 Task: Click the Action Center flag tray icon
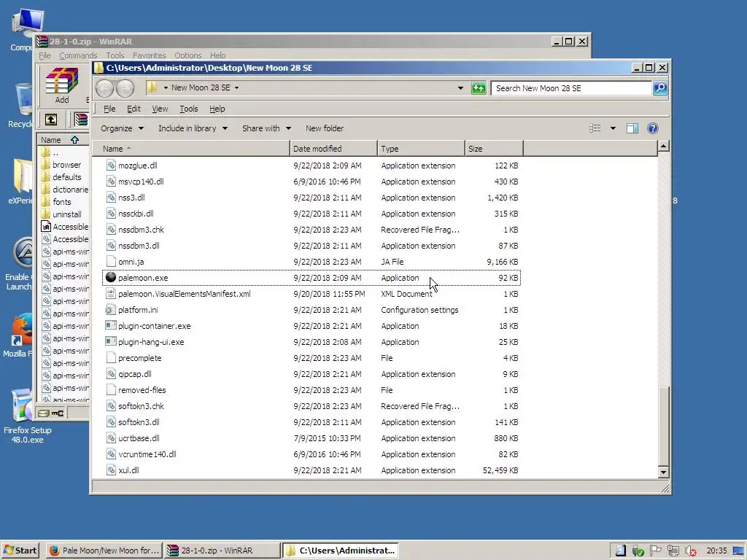656,551
